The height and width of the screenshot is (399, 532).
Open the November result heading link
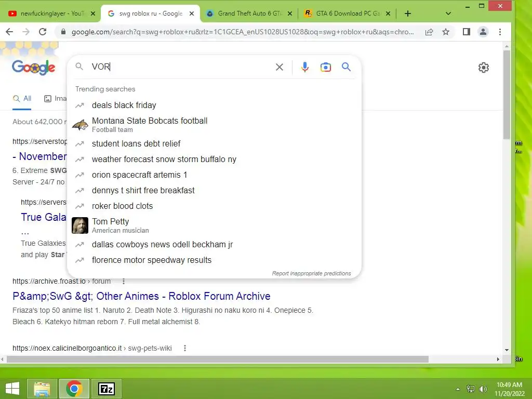click(x=39, y=156)
